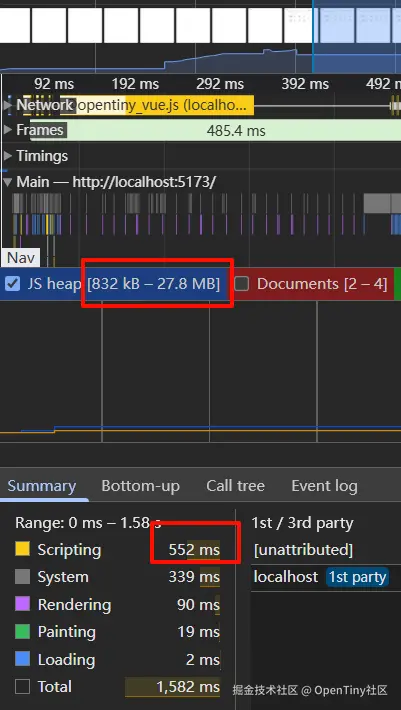Viewport: 401px width, 710px height.
Task: Click the Loading 2 ms value
Action: click(x=203, y=660)
